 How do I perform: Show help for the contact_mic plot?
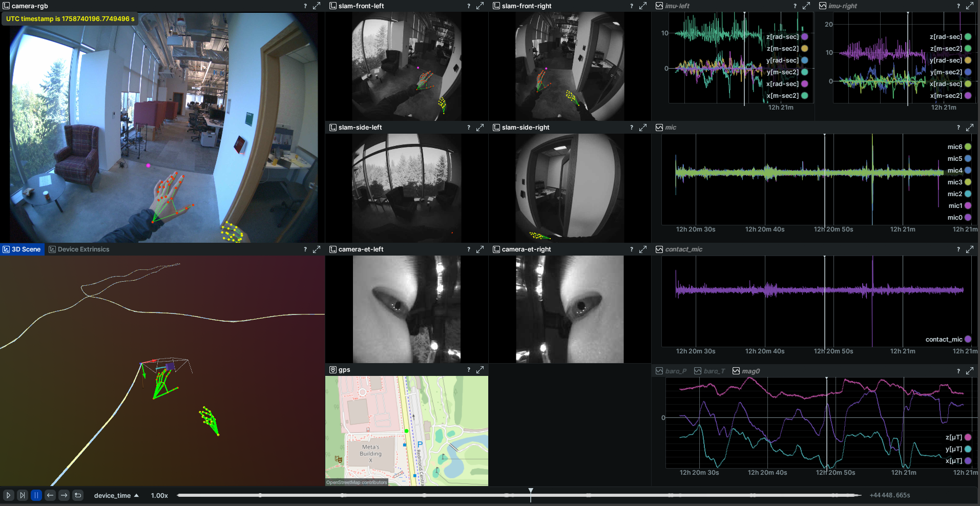[x=958, y=249]
